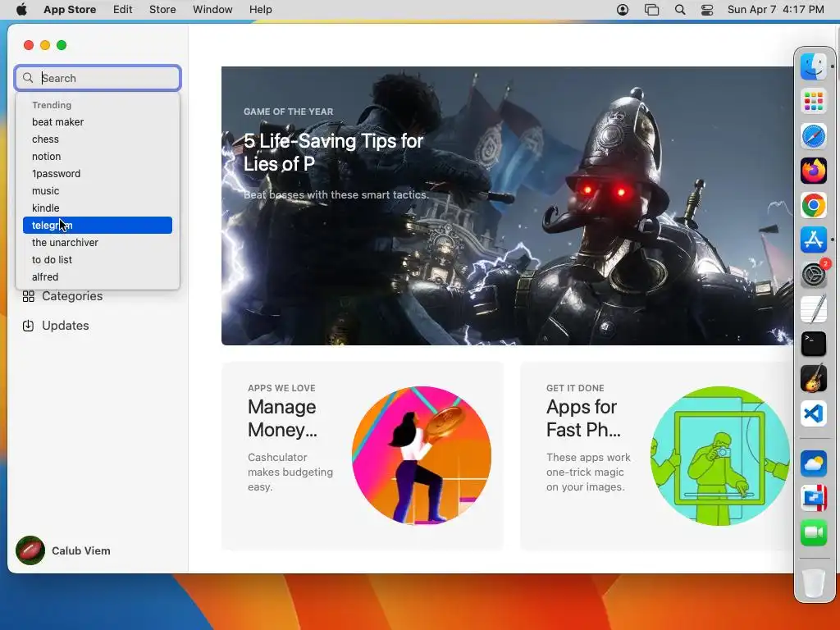840x630 pixels.
Task: Open Launchpad from the Dock
Action: tap(813, 101)
